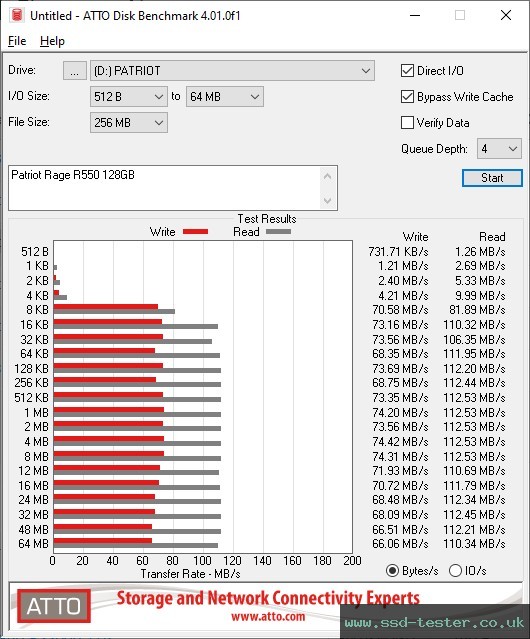This screenshot has width=530, height=639.
Task: Click the 128 KB row label
Action: coord(31,369)
